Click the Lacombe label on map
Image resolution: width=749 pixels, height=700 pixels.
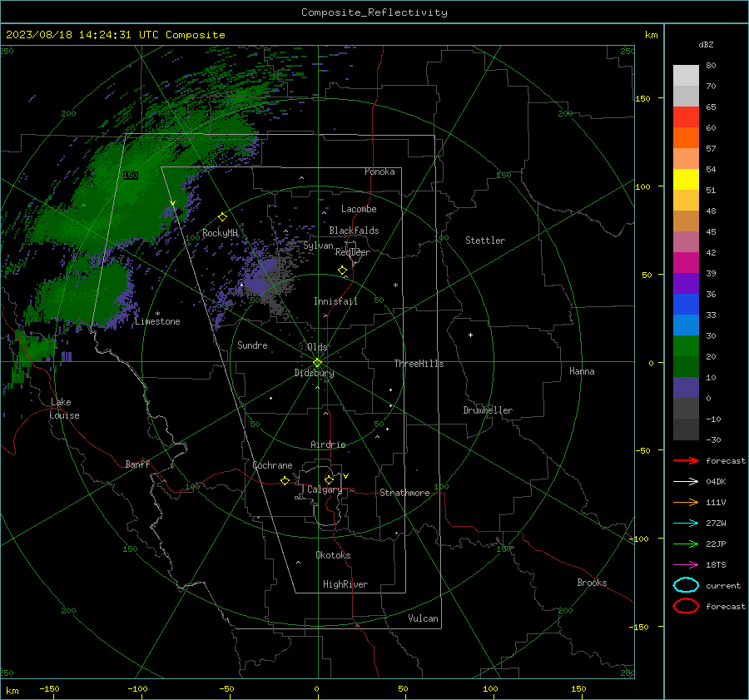(x=359, y=209)
